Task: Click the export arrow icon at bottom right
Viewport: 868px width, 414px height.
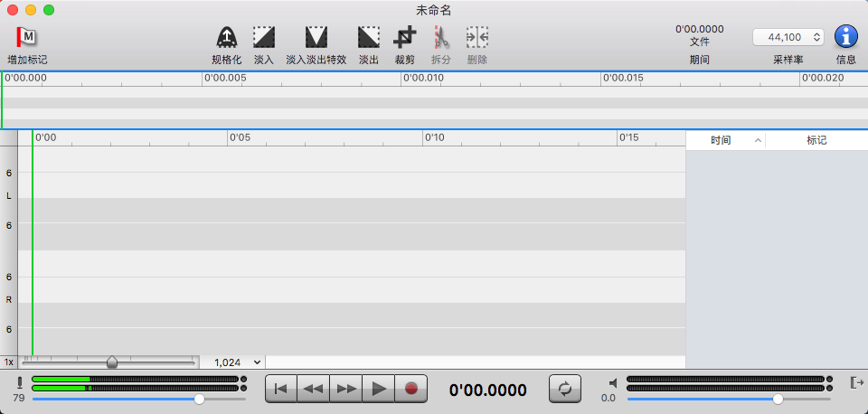Action: pyautogui.click(x=856, y=382)
